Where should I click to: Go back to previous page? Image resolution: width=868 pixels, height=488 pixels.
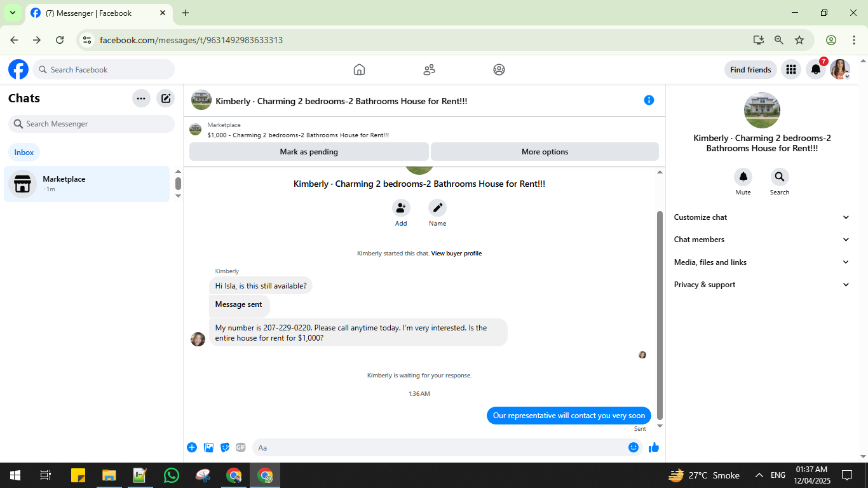(14, 40)
